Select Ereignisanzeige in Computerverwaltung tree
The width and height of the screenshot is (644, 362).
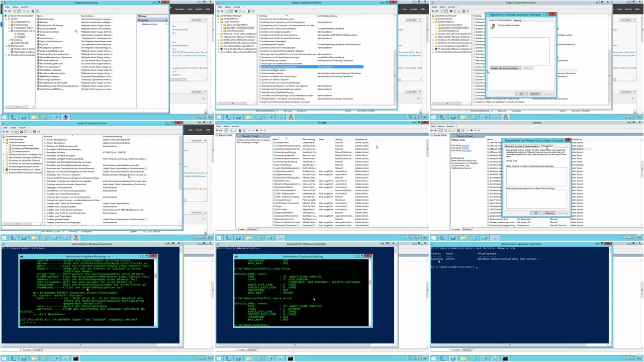tap(21, 25)
